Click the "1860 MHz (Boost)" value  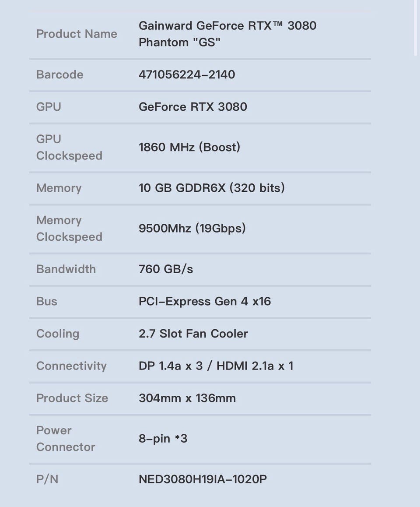pyautogui.click(x=189, y=147)
